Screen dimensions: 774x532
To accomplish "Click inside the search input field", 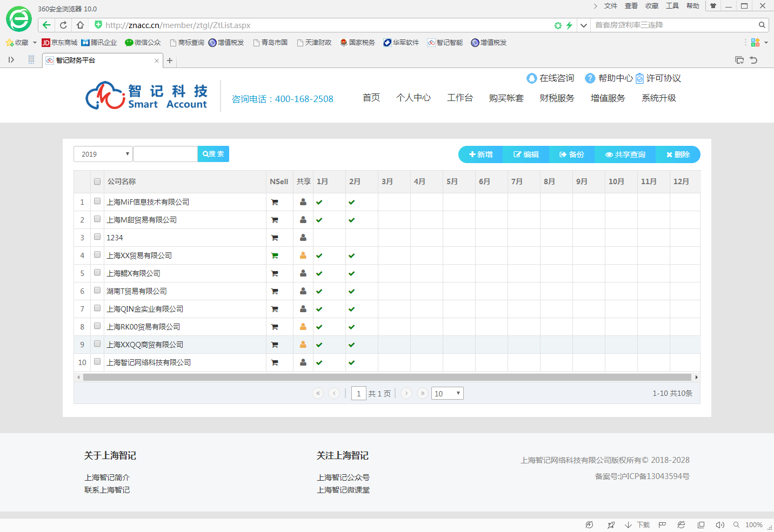I will pos(165,153).
